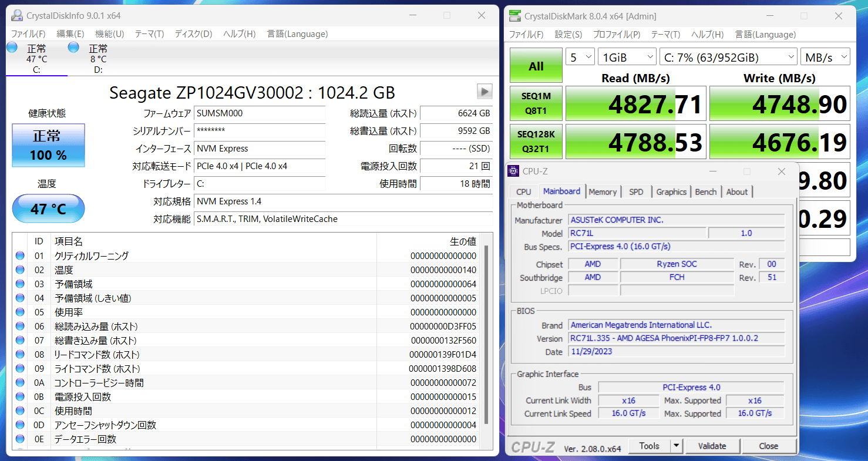Switch to the CPU tab in CPU-Z
This screenshot has width=868, height=461.
coord(524,191)
